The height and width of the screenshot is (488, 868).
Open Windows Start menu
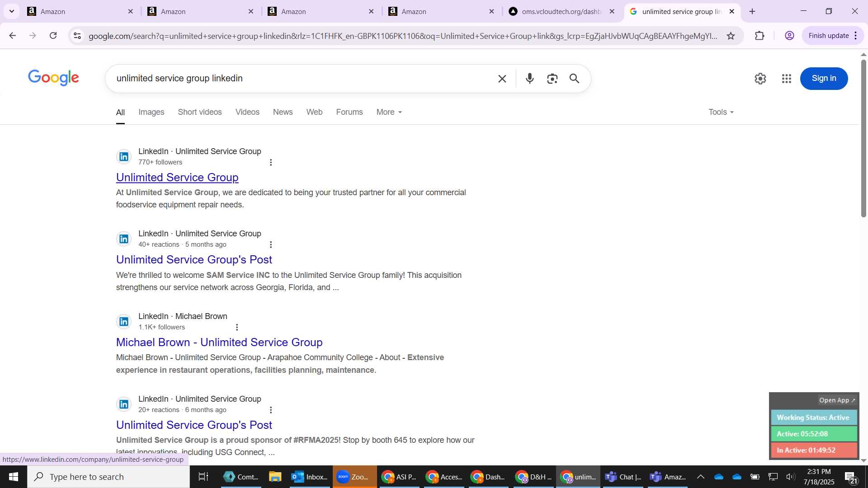pos(13,477)
